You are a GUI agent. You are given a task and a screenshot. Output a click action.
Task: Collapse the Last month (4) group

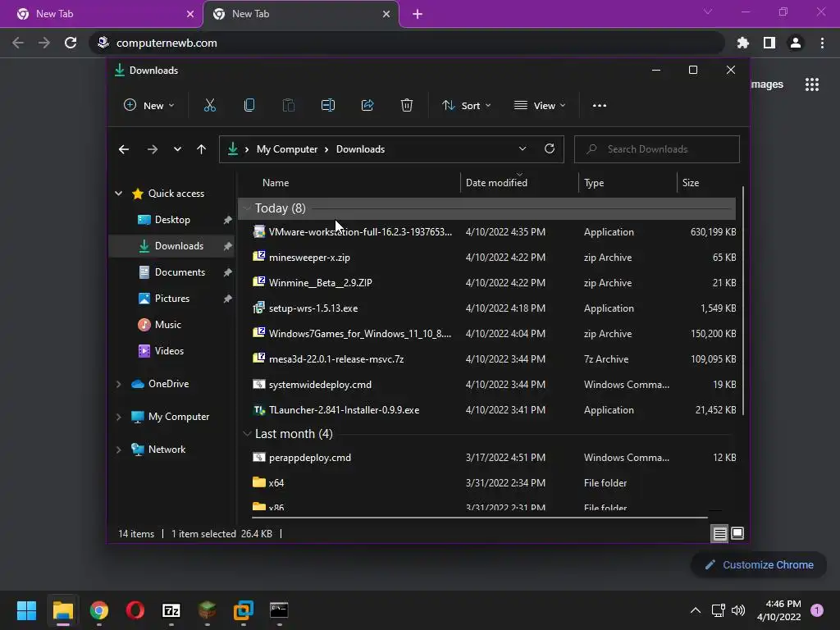247,434
